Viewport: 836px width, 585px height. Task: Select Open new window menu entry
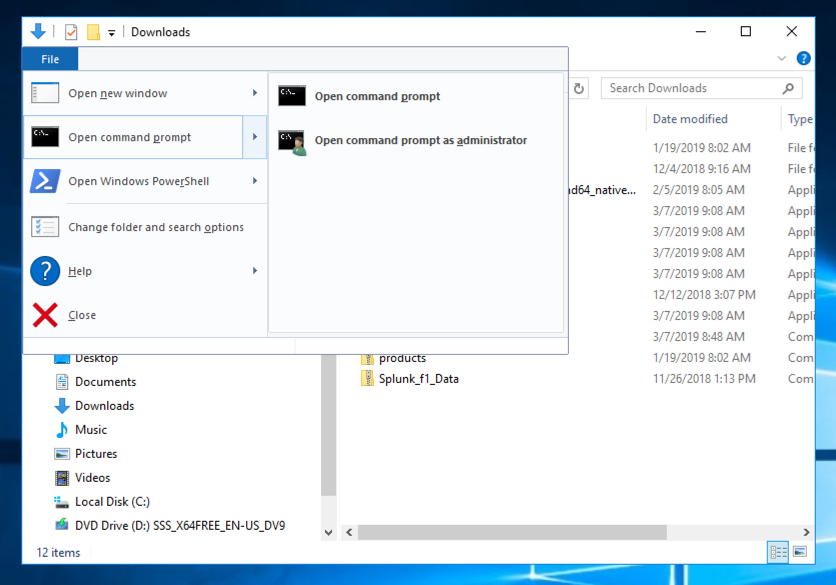(x=133, y=93)
